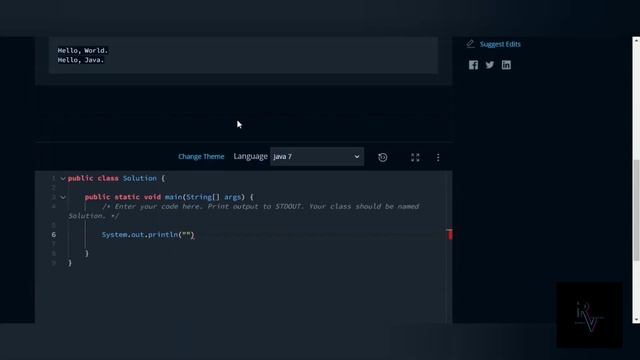Collapse the Solution class fold arrow
Screen dimensions: 640x360
click(x=63, y=178)
